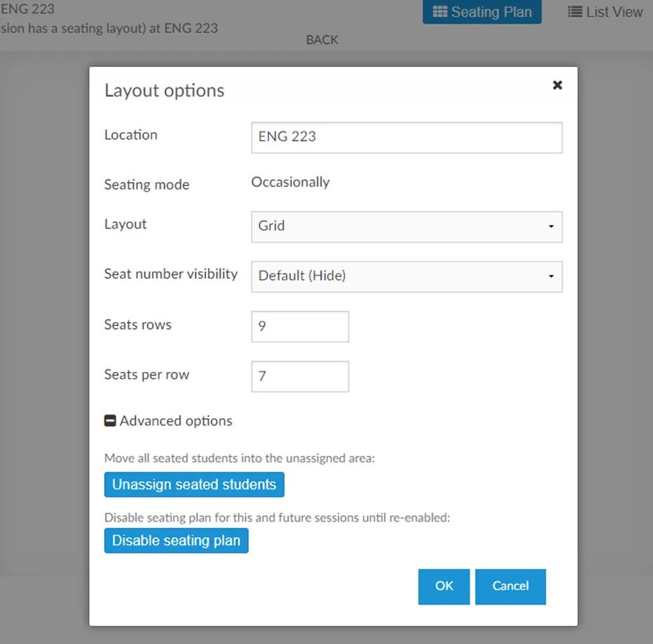Click the Seats per row label
The width and height of the screenshot is (653, 644).
[147, 375]
